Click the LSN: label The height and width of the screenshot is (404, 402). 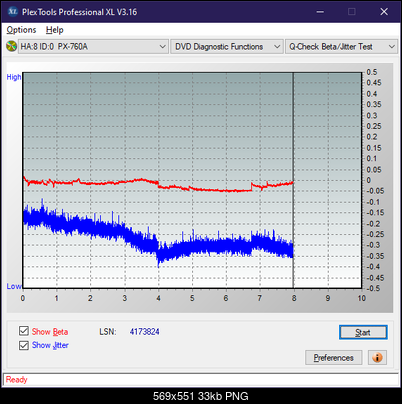click(108, 332)
